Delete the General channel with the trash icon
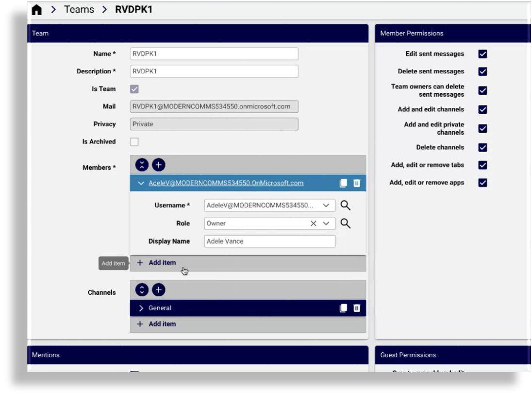The height and width of the screenshot is (397, 532). [x=357, y=308]
